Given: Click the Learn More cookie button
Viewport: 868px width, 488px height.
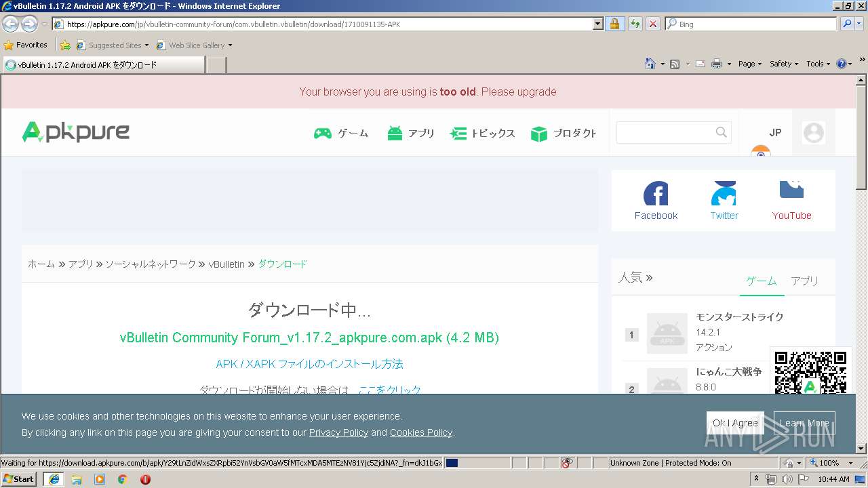Looking at the screenshot, I should pos(804,423).
